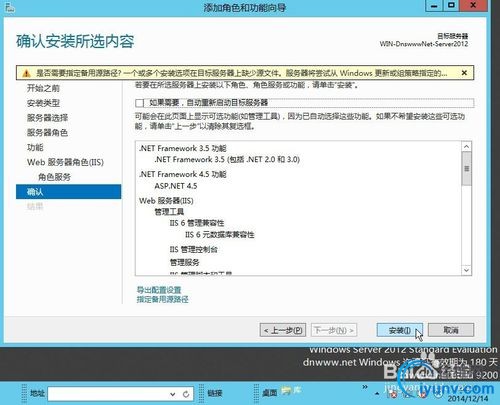Click .NET Framework 3.5 功能 entry

pos(183,148)
